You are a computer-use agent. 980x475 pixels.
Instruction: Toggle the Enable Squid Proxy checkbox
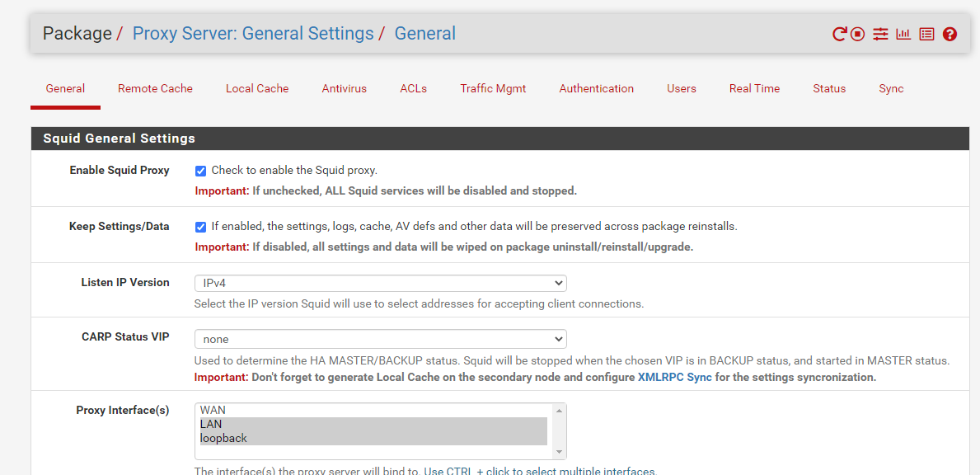pos(200,171)
